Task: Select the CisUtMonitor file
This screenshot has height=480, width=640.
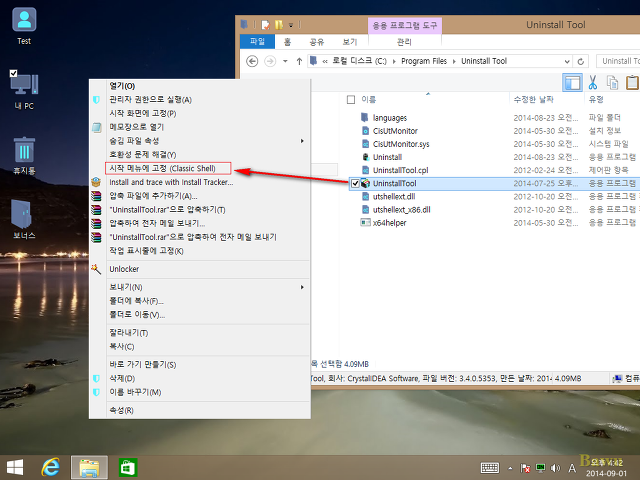Action: tap(395, 131)
